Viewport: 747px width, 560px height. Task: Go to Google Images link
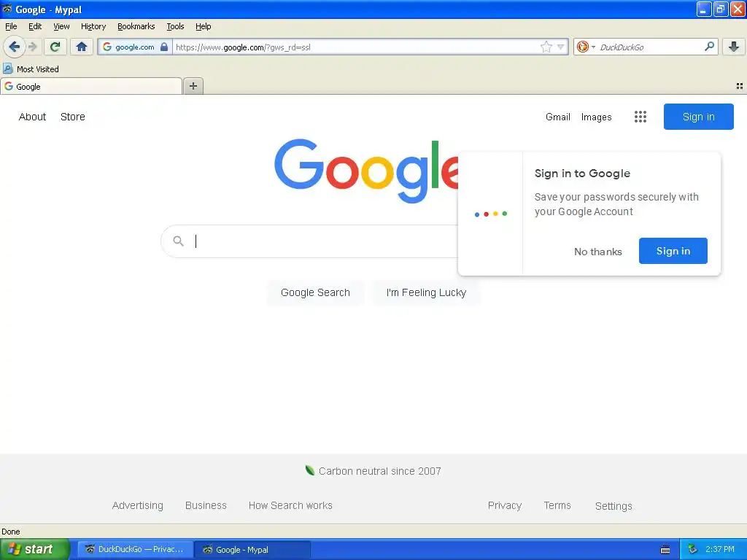597,117
